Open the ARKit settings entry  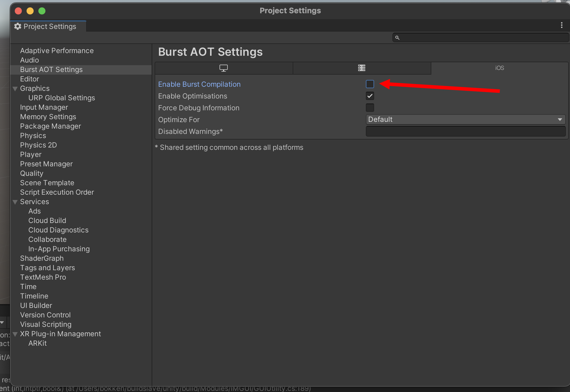[x=37, y=343]
